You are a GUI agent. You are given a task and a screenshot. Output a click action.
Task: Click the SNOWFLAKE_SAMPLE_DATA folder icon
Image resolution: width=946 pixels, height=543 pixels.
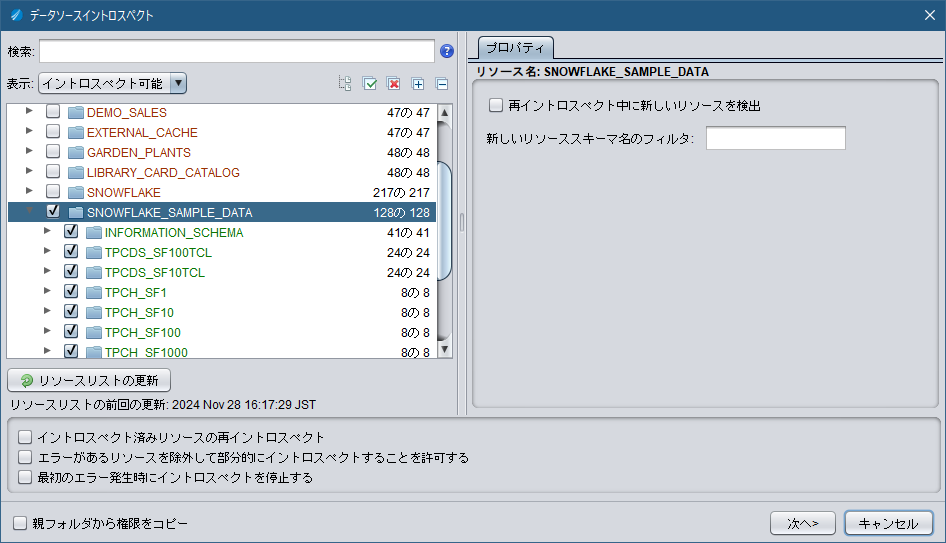coord(76,212)
